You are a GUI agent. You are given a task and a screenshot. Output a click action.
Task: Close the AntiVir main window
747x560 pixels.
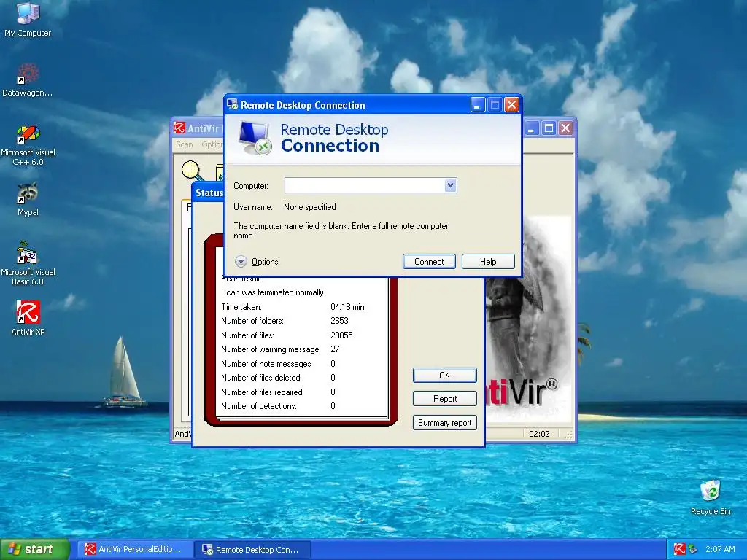(565, 128)
